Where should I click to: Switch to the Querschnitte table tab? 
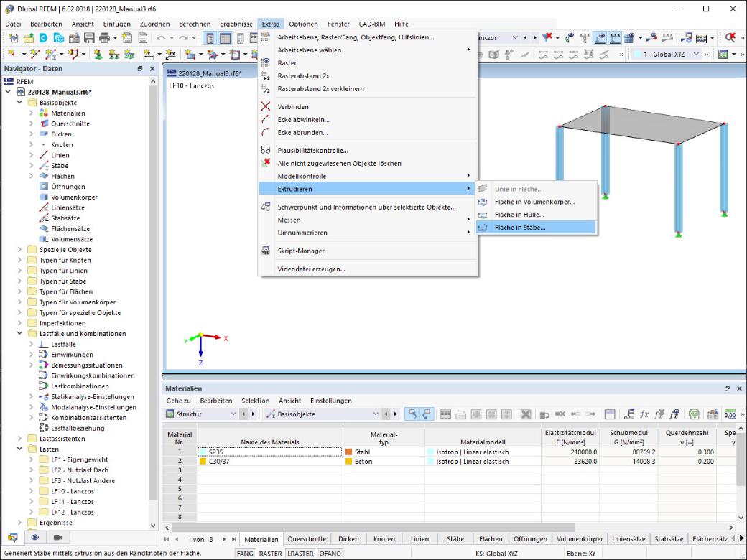pos(307,539)
